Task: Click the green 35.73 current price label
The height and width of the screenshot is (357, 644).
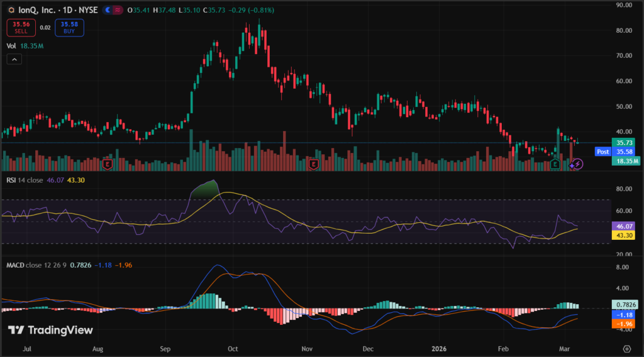Action: point(624,143)
